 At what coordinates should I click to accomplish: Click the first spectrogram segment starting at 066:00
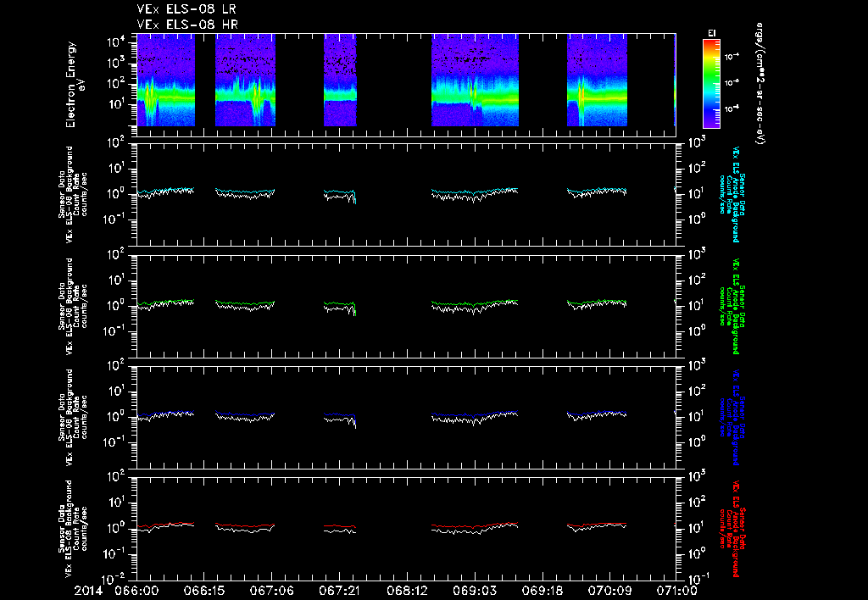click(165, 81)
